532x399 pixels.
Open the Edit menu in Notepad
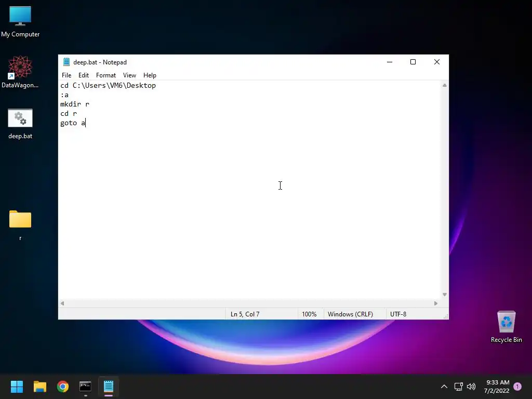pos(84,75)
